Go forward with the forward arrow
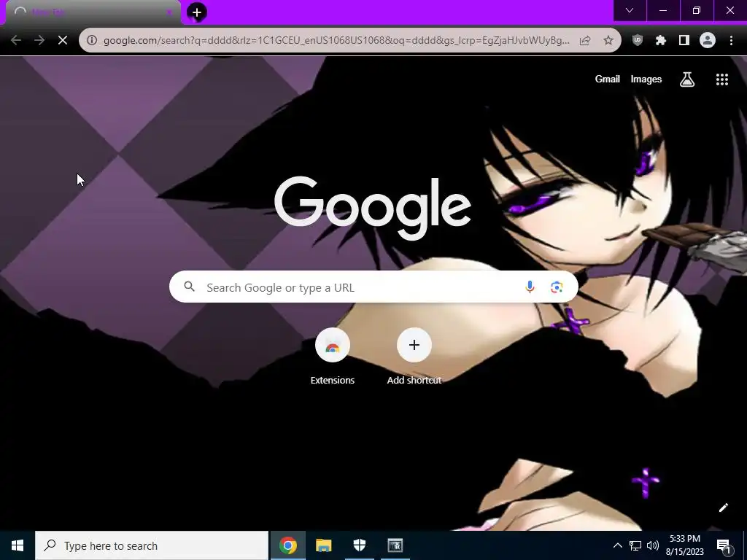The height and width of the screenshot is (560, 747). point(39,41)
